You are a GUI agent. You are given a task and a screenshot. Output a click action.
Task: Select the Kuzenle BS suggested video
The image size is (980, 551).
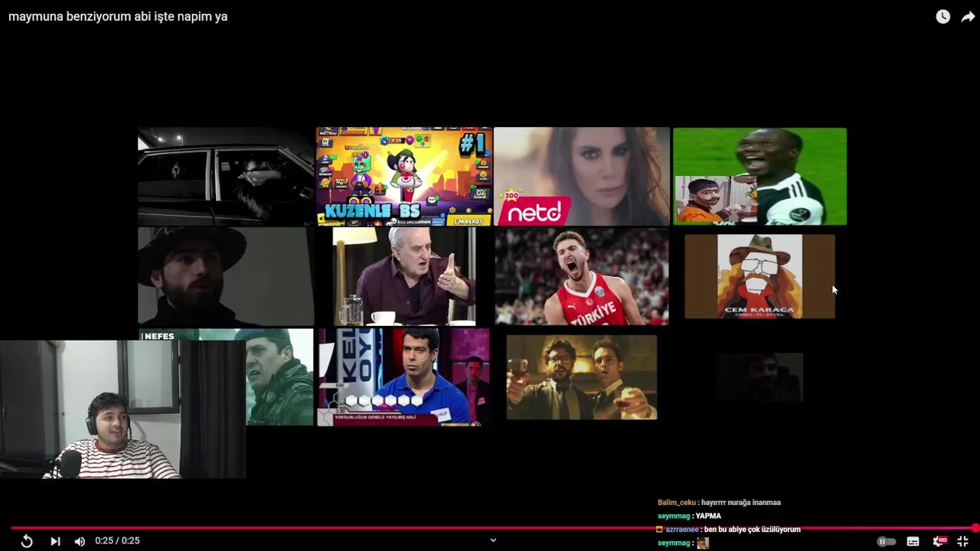(x=403, y=177)
